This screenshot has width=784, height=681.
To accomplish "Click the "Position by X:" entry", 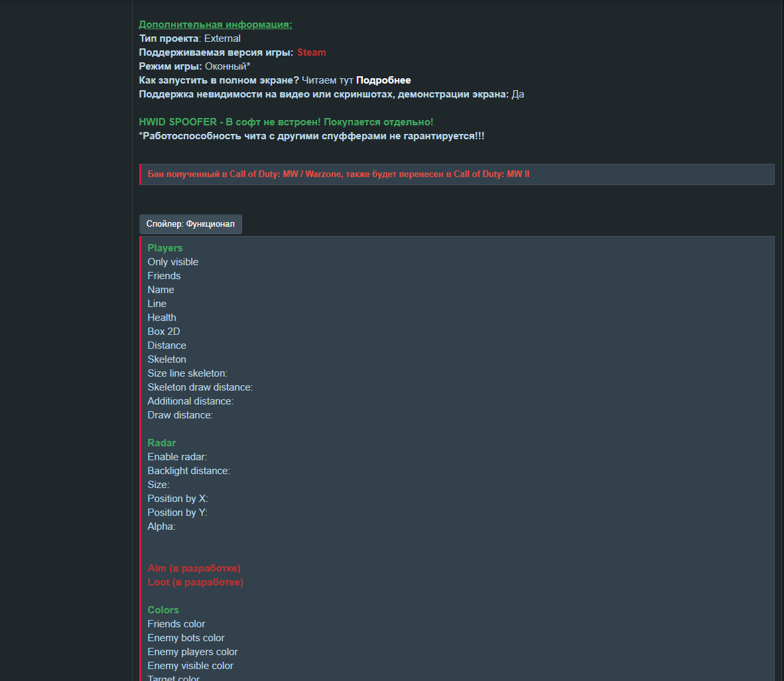I will click(178, 499).
